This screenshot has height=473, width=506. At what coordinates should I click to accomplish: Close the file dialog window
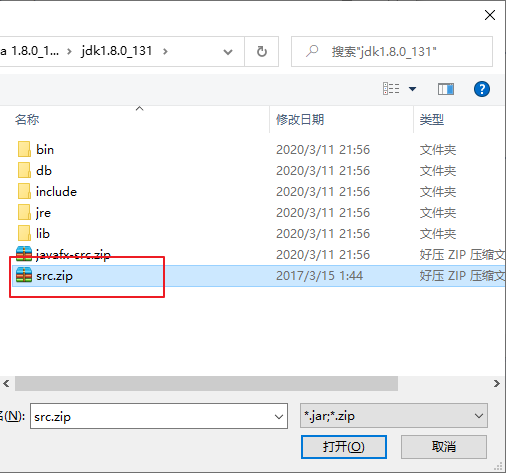(x=490, y=15)
